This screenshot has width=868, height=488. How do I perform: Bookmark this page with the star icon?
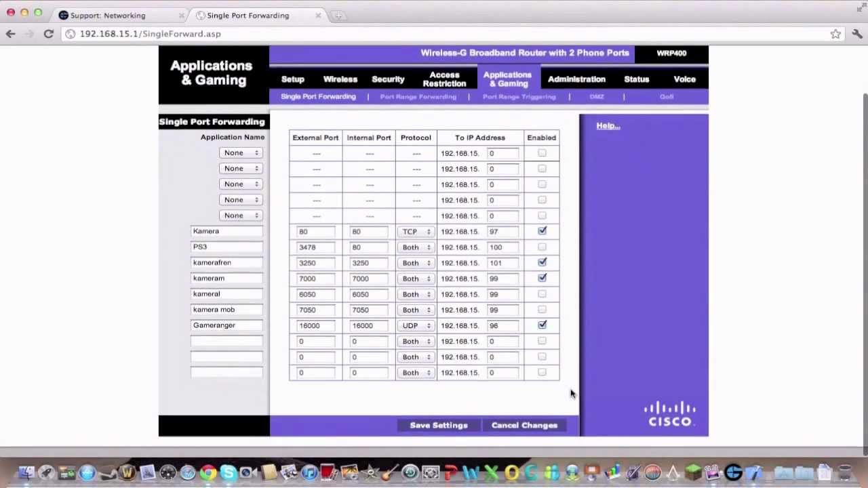[x=835, y=34]
